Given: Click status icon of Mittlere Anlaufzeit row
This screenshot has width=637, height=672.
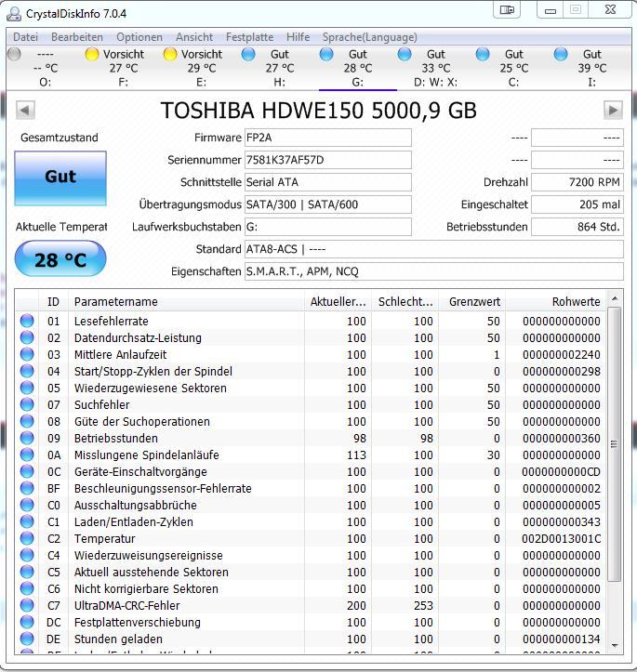Looking at the screenshot, I should (x=27, y=354).
